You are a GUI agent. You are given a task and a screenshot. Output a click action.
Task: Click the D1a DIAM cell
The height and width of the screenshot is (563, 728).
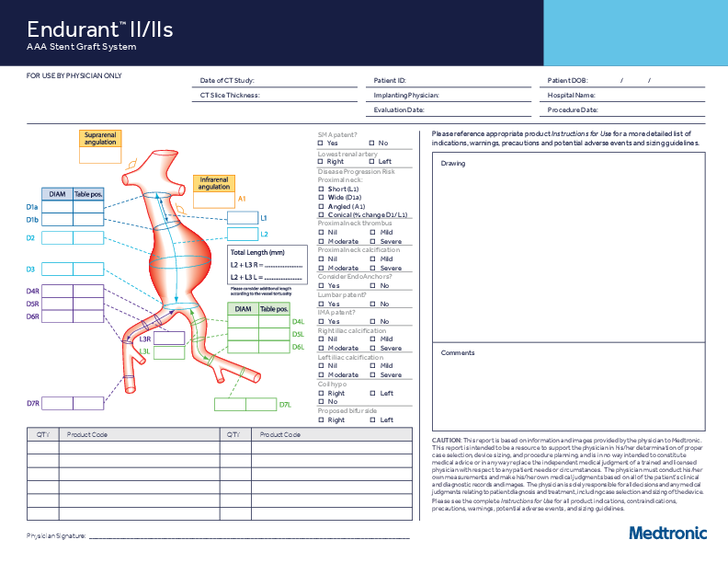click(x=58, y=207)
